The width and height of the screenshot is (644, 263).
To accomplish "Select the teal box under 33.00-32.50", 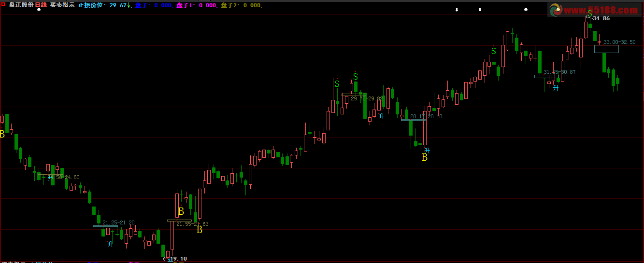I will (606, 49).
